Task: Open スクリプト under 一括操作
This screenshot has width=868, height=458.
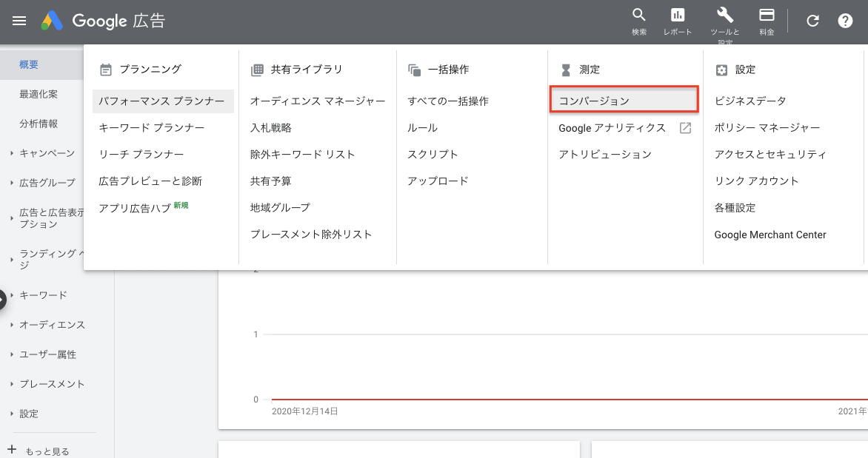Action: click(433, 155)
